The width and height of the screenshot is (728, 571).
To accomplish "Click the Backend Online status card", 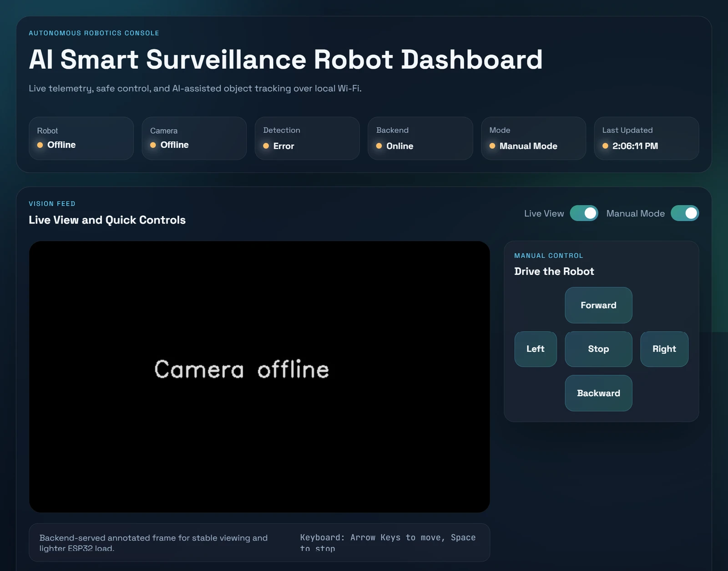I will [x=420, y=138].
